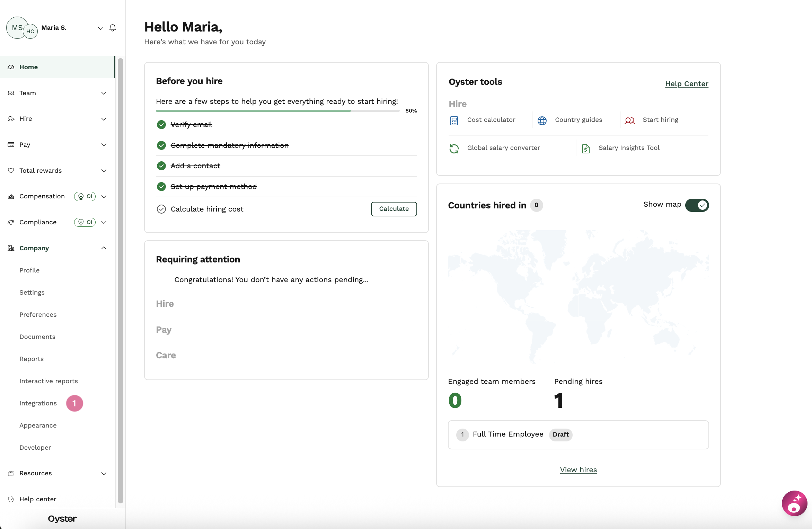The height and width of the screenshot is (529, 812).
Task: Click the Compensation chart icon
Action: point(11,196)
